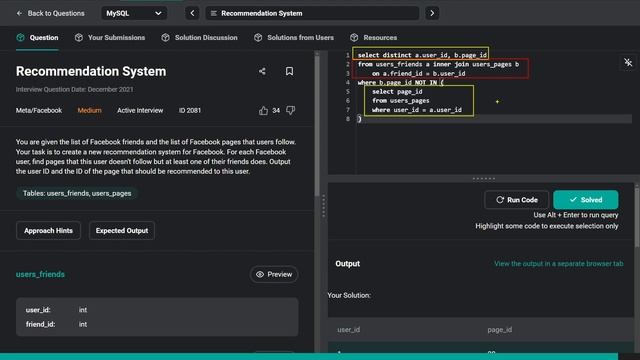Click the page_id column header in output
Screen dimensions: 640x360
click(x=500, y=330)
